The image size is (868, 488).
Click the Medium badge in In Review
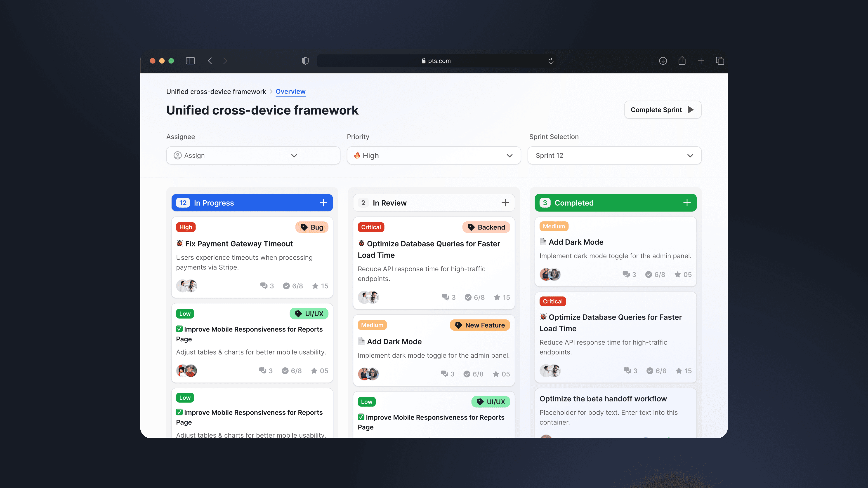[372, 325]
